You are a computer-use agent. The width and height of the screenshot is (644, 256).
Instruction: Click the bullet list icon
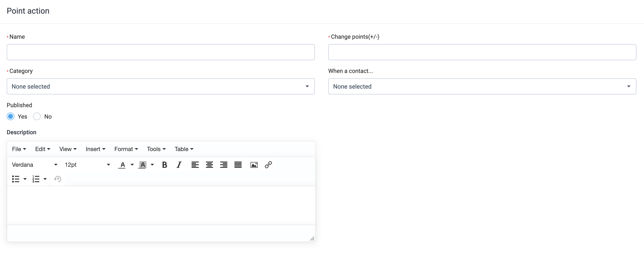16,179
